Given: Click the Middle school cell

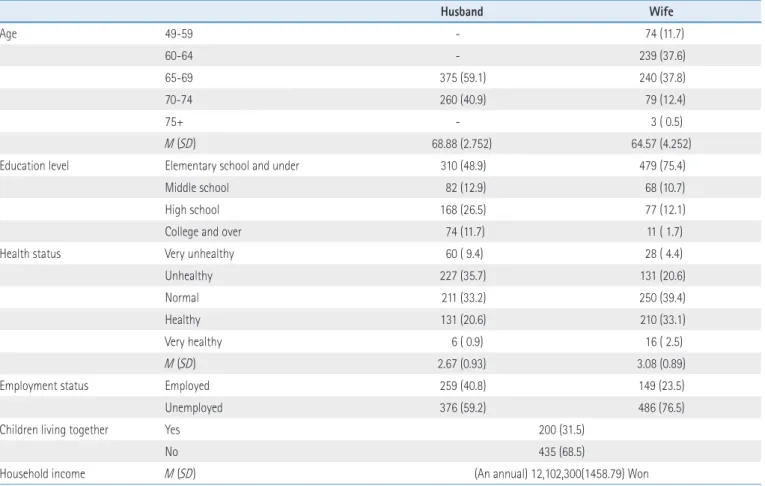Looking at the screenshot, I should [197, 187].
